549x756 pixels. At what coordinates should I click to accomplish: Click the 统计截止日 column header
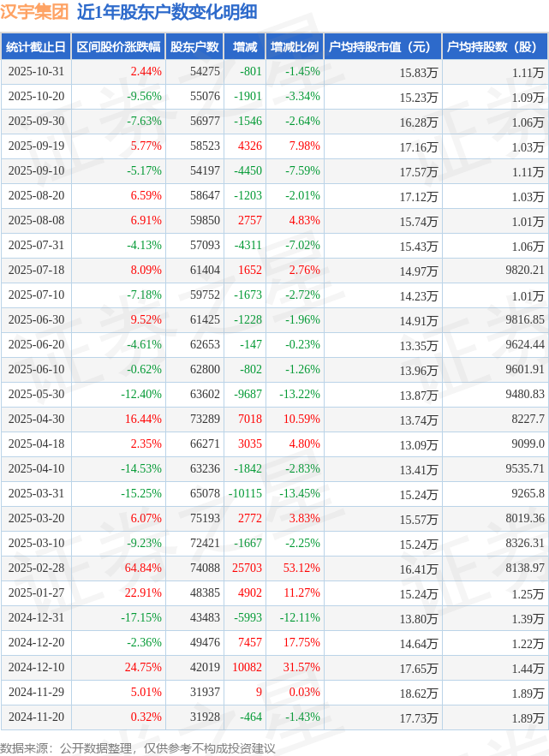pyautogui.click(x=35, y=47)
